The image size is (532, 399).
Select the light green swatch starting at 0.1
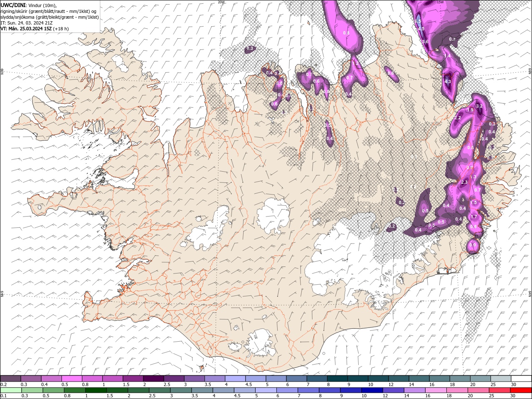point(10,390)
